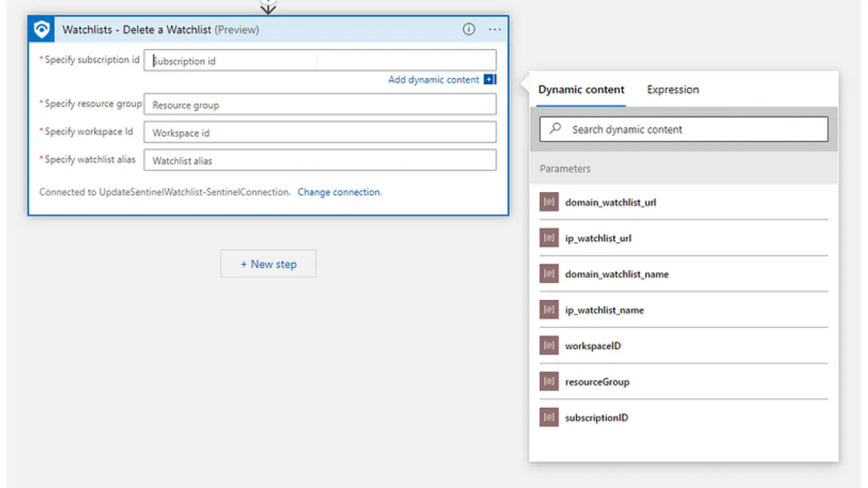The width and height of the screenshot is (868, 488).
Task: Click the Add dynamic content link
Action: click(433, 80)
